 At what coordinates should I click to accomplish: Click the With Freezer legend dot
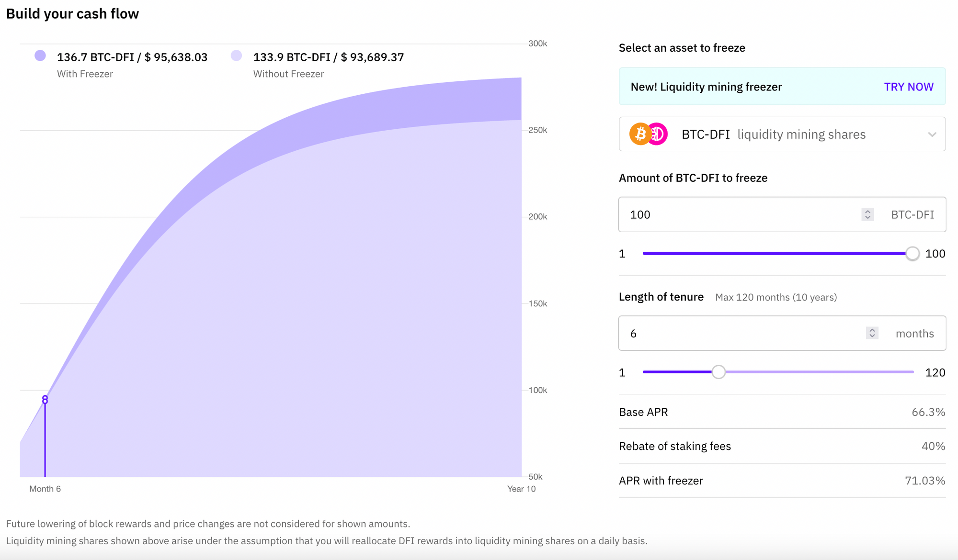(x=40, y=56)
